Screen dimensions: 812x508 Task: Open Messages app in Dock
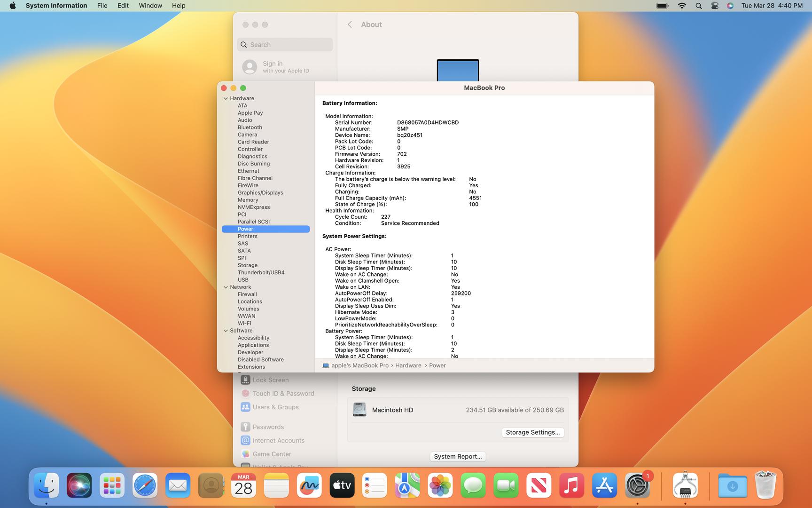(x=473, y=485)
